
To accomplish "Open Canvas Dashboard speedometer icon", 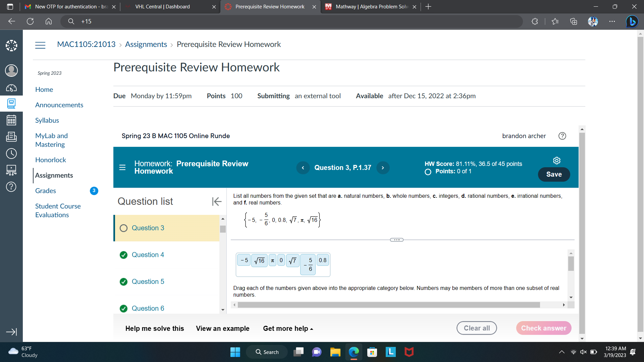I will [x=11, y=88].
